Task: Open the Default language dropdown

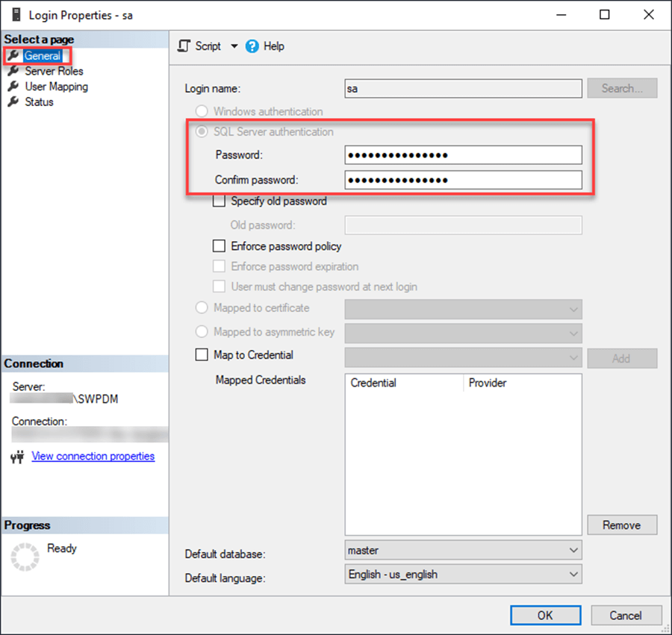Action: coord(573,575)
